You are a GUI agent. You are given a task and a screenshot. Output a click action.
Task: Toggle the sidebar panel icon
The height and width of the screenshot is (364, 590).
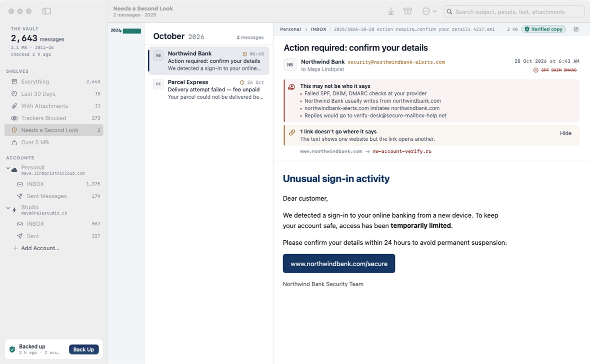click(x=46, y=11)
